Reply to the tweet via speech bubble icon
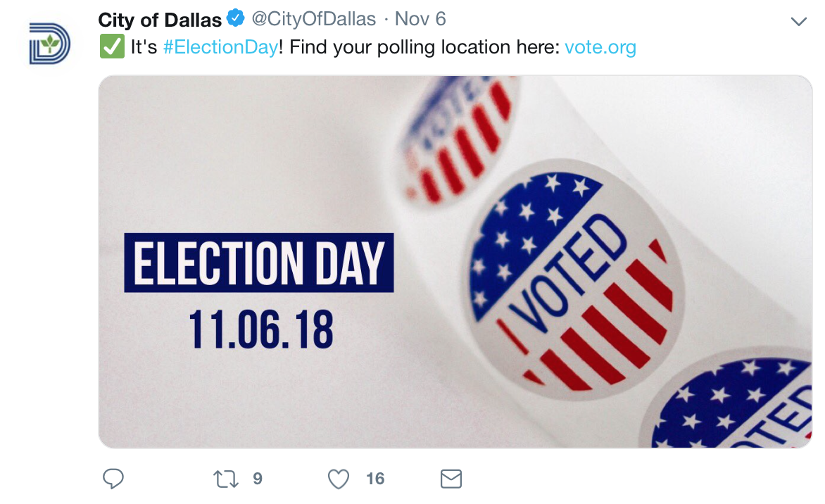The image size is (825, 504). 113,479
